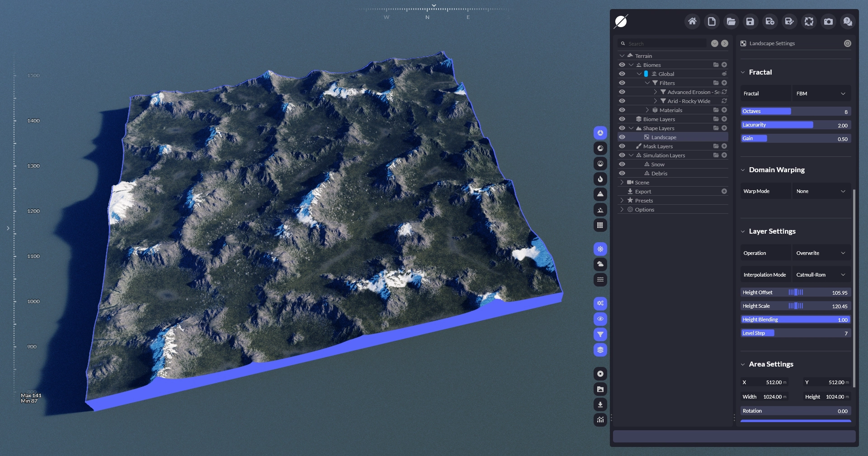Screen dimensions: 868x456
Task: Click the Search field in the layer panel
Action: [665, 44]
